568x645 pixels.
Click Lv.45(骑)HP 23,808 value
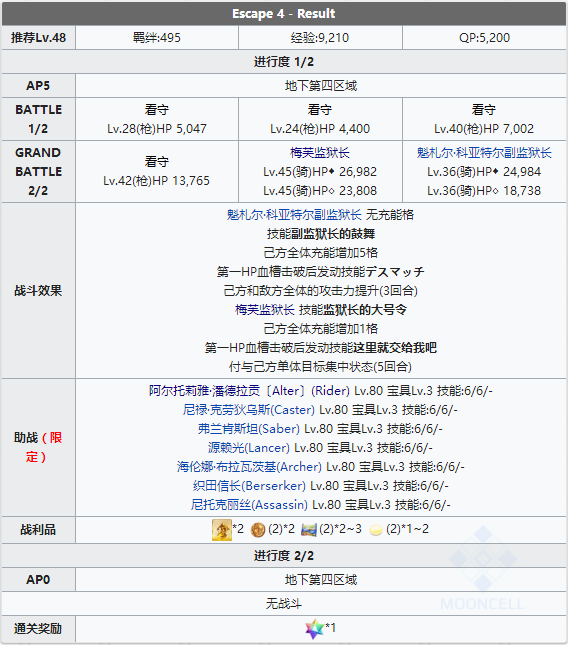point(320,190)
